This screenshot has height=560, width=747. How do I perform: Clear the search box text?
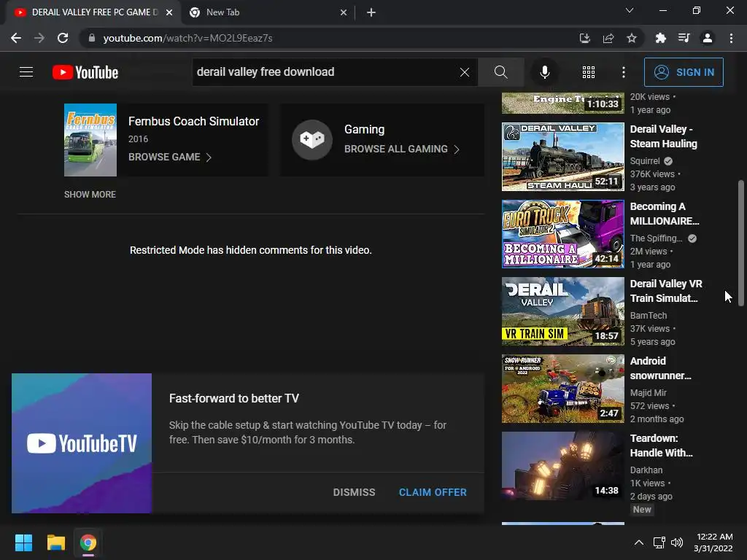pyautogui.click(x=465, y=72)
